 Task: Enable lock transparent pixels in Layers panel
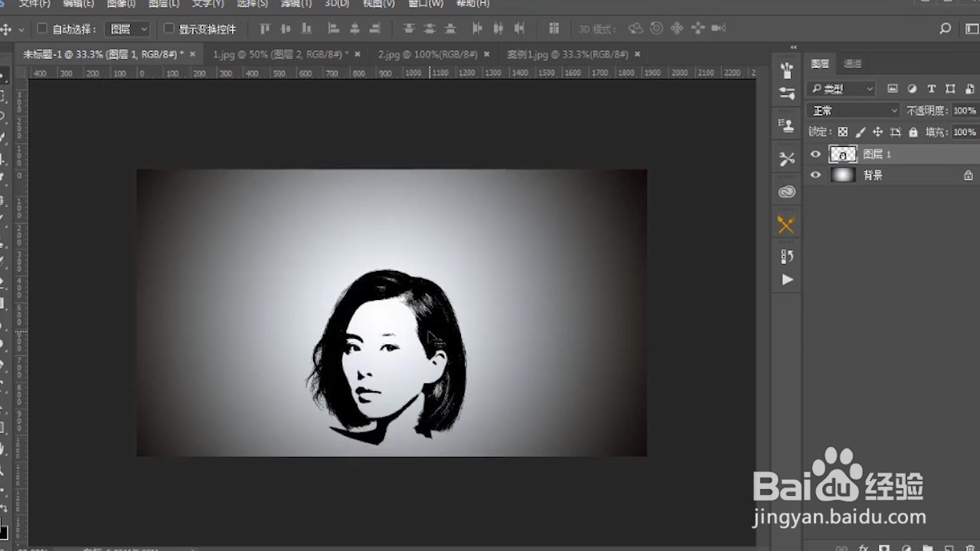(x=842, y=132)
